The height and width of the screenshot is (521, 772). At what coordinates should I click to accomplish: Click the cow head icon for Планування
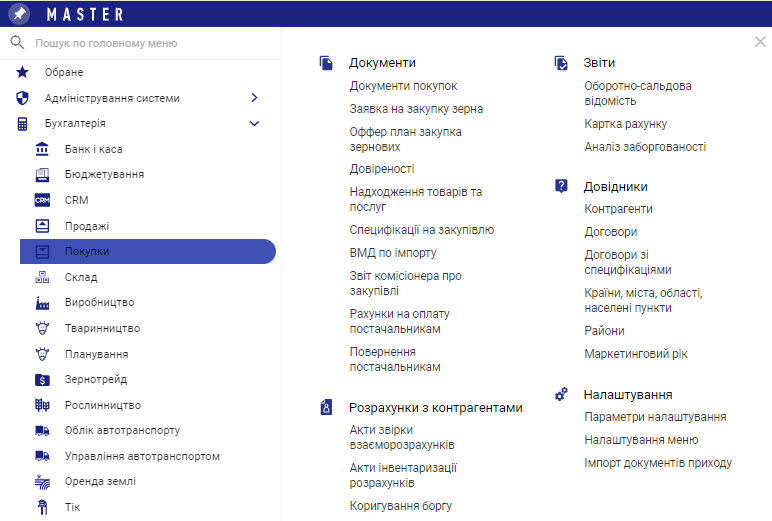click(x=42, y=354)
